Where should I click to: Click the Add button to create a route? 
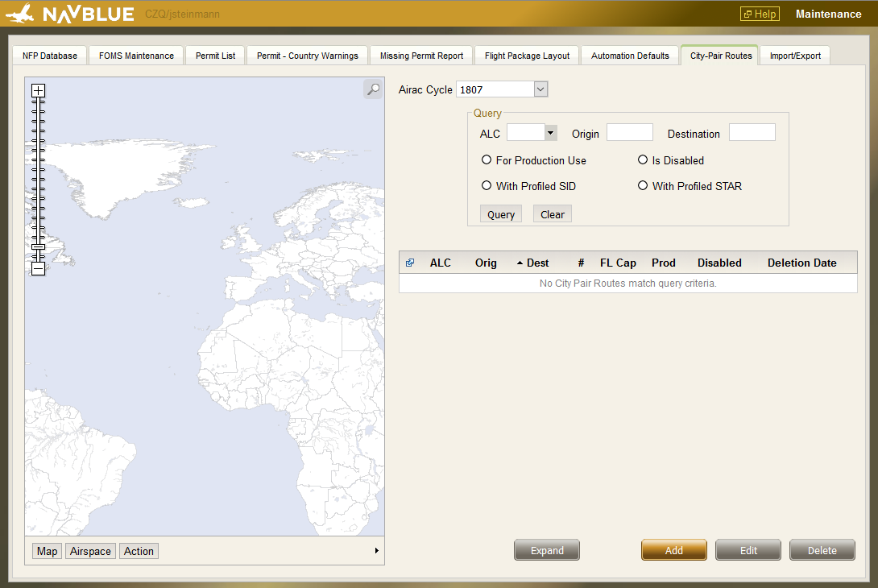click(673, 549)
